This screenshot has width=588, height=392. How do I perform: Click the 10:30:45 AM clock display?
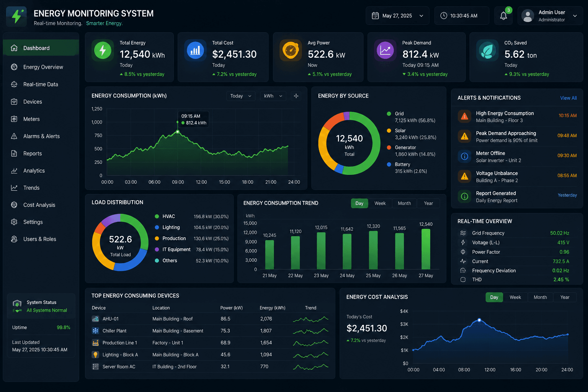pos(462,16)
